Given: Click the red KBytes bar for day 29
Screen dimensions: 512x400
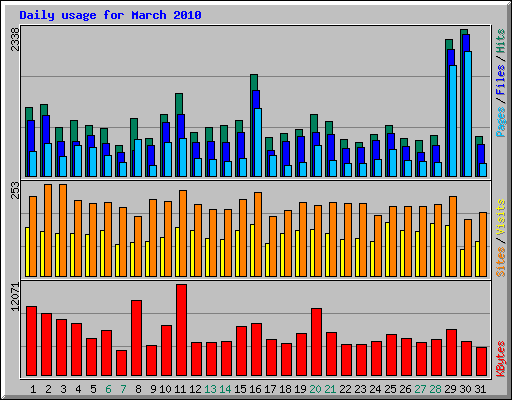Looking at the screenshot, I should 451,353.
